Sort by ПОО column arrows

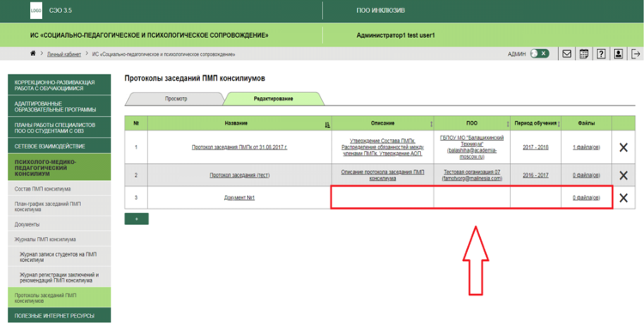pos(507,124)
